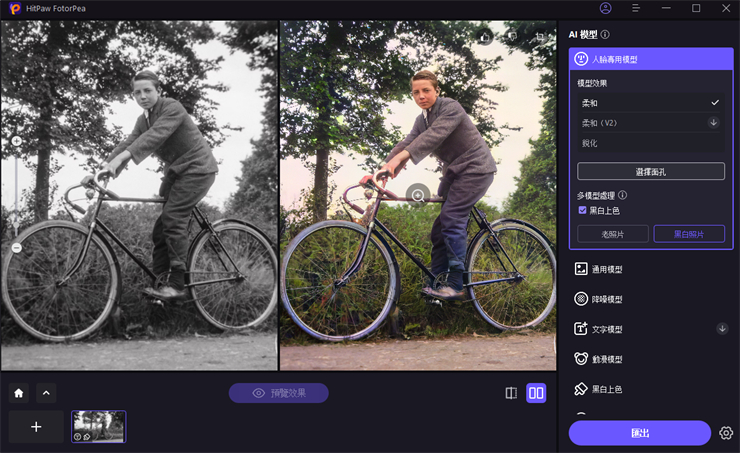Toggle the 黑白上色 checkbox
The image size is (740, 453).
[x=583, y=210]
